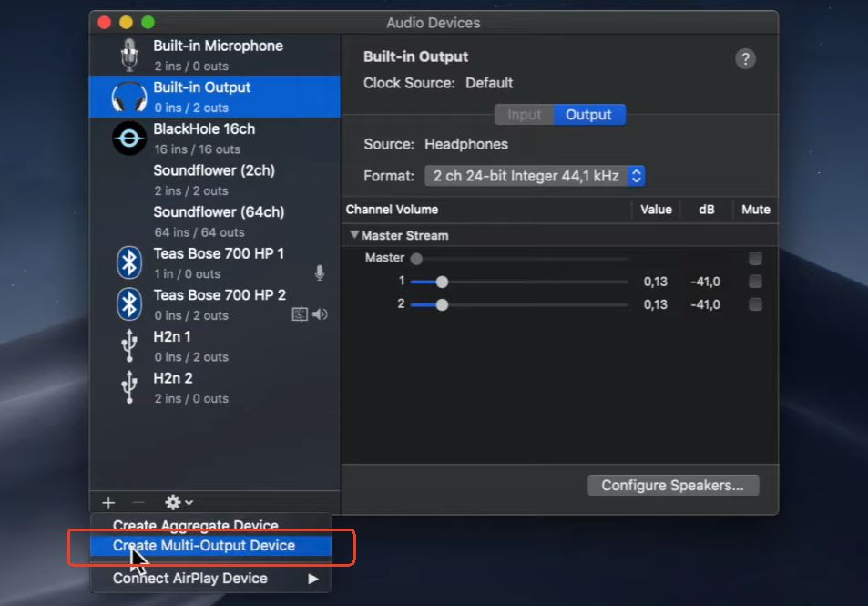This screenshot has width=868, height=606.
Task: Select Soundflower (2ch) in the device list
Action: (215, 180)
